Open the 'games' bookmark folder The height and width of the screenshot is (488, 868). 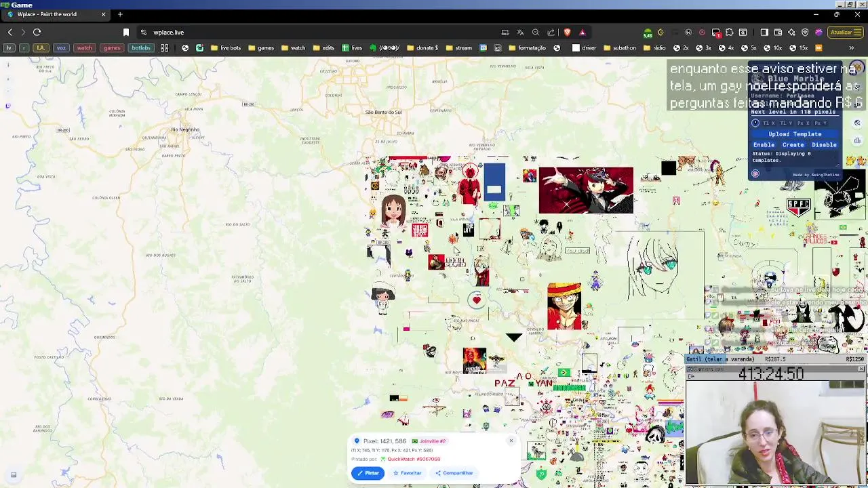pos(261,48)
